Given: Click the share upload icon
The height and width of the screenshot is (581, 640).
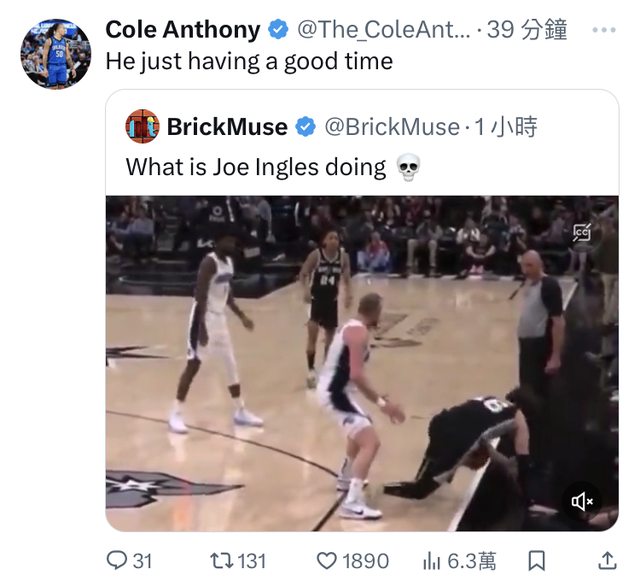Looking at the screenshot, I should [606, 561].
